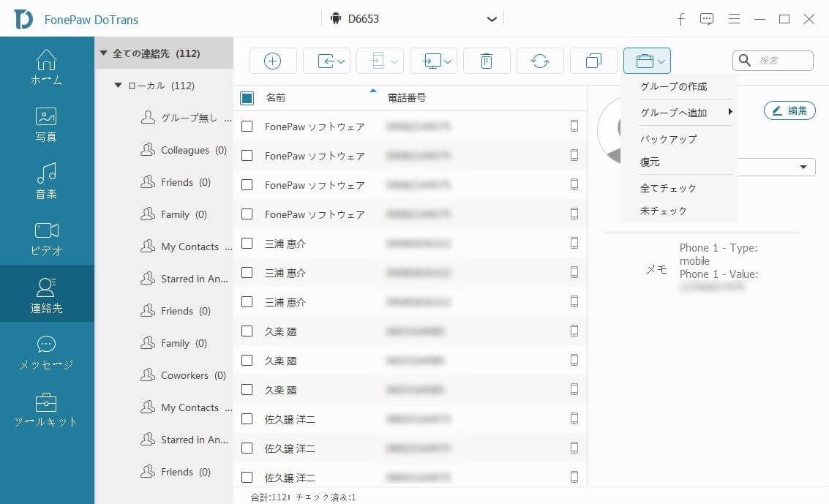Viewport: 829px width, 504px height.
Task: Open the feedback chat icon
Action: click(x=706, y=20)
